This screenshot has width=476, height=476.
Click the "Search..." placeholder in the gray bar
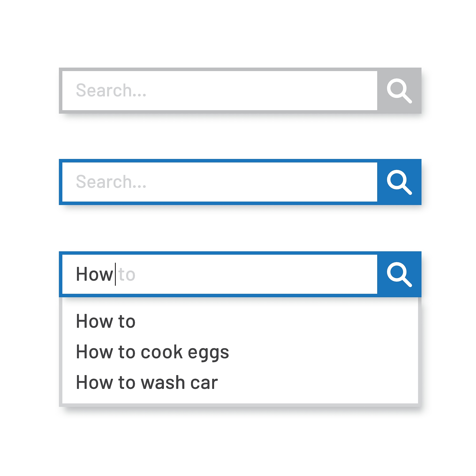(111, 90)
